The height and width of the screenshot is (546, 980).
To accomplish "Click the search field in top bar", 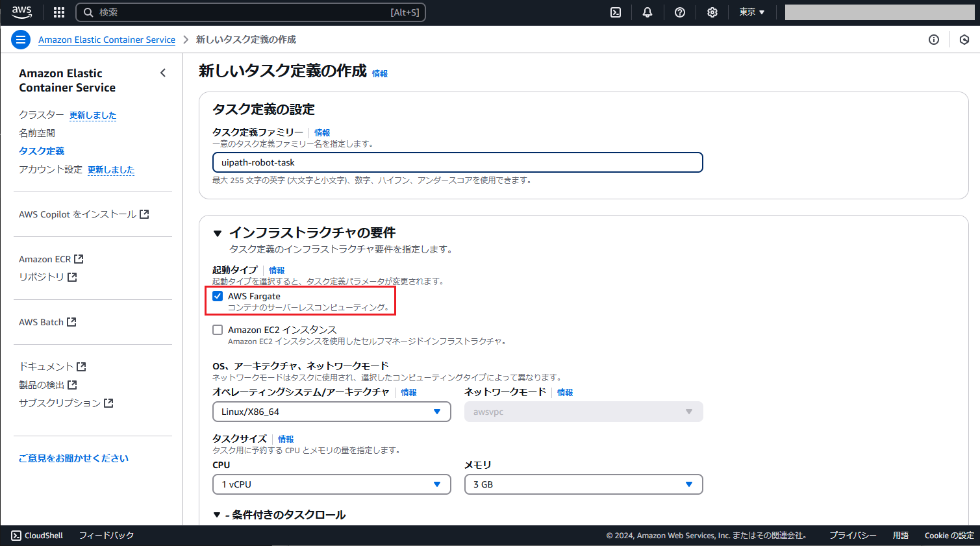I will pos(251,12).
